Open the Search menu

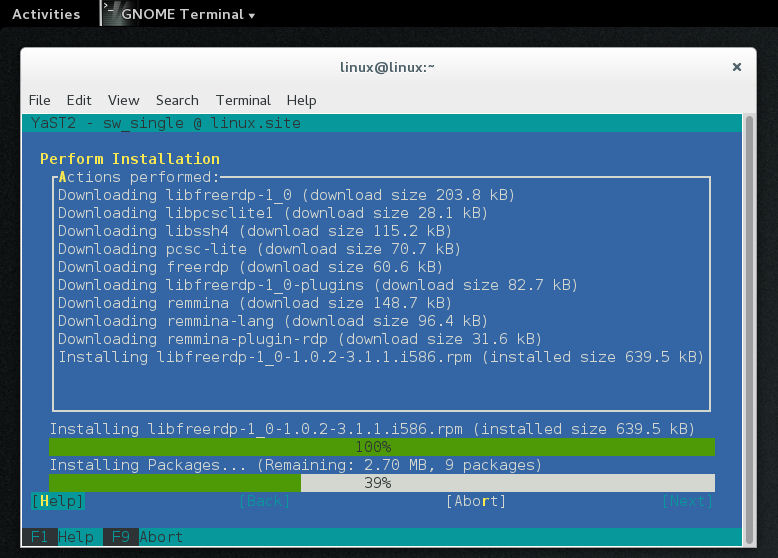pyautogui.click(x=177, y=100)
